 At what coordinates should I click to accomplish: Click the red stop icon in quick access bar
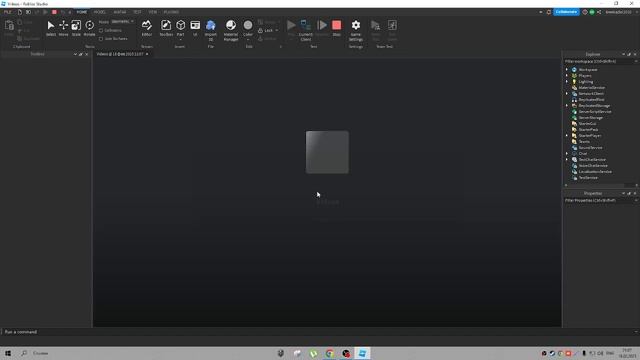54,12
